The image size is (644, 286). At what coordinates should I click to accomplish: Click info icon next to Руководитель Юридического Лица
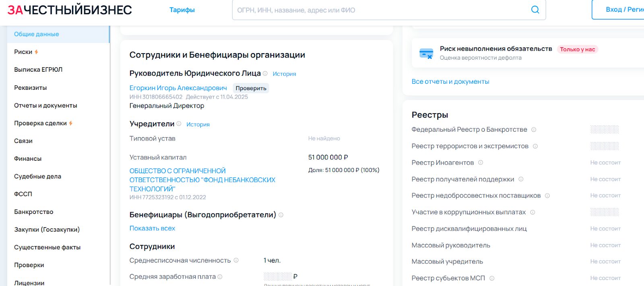pos(265,73)
